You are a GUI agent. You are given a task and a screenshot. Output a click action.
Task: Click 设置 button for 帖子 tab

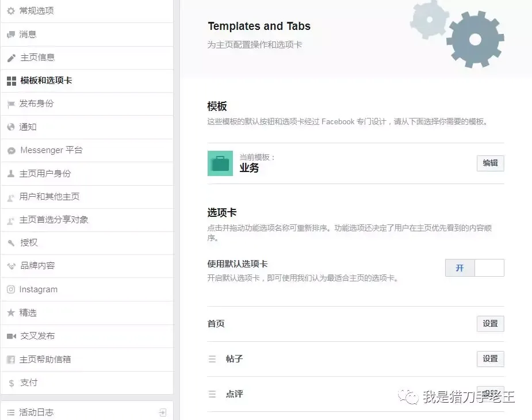[490, 359]
